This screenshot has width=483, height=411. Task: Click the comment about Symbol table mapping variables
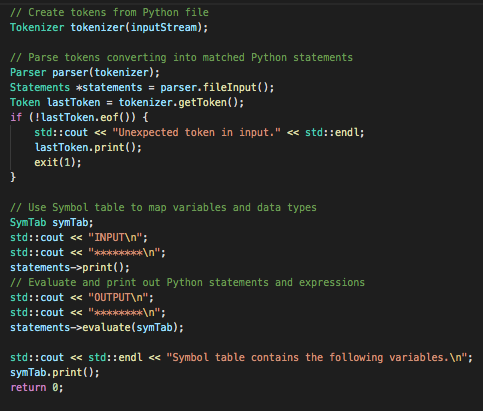(163, 207)
